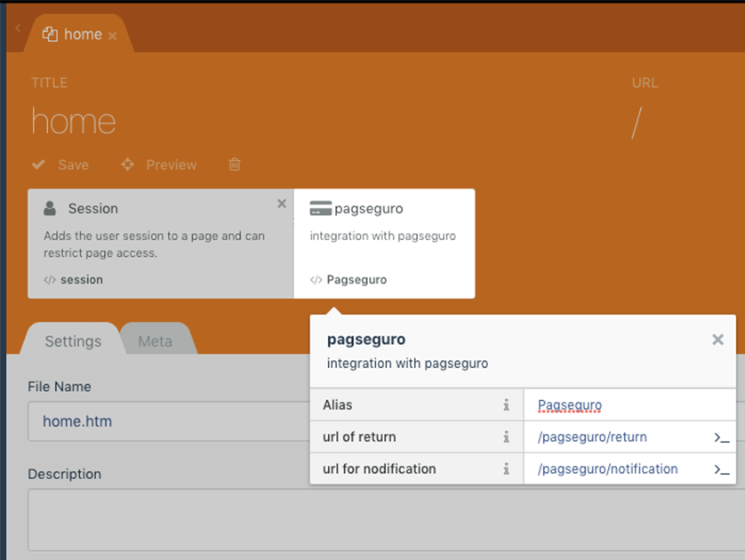Image resolution: width=745 pixels, height=560 pixels.
Task: Click the home tab page icon
Action: tap(50, 34)
